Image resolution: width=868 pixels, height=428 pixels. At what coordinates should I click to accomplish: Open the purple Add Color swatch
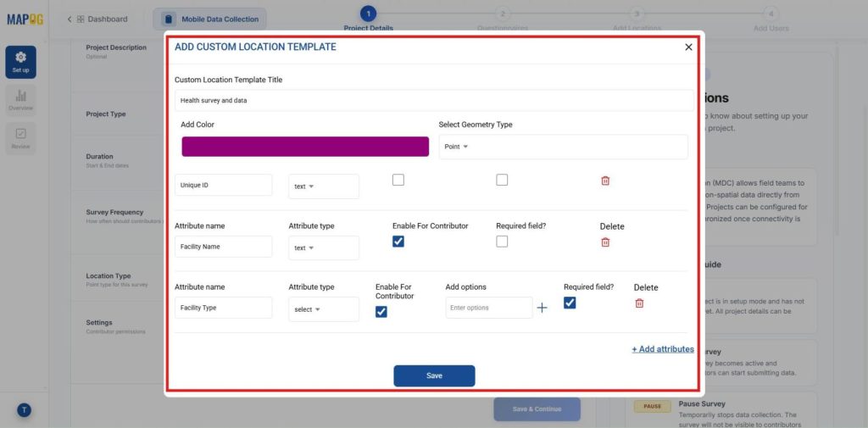305,147
